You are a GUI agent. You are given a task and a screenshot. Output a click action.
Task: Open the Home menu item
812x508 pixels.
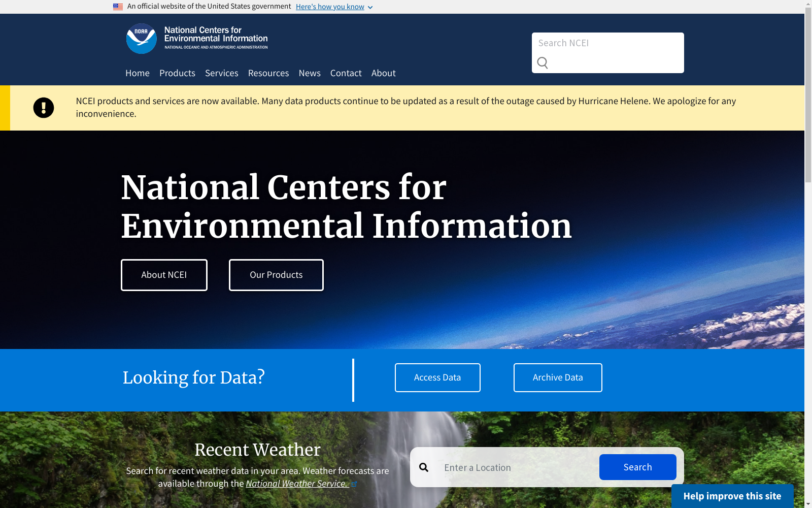[138, 73]
